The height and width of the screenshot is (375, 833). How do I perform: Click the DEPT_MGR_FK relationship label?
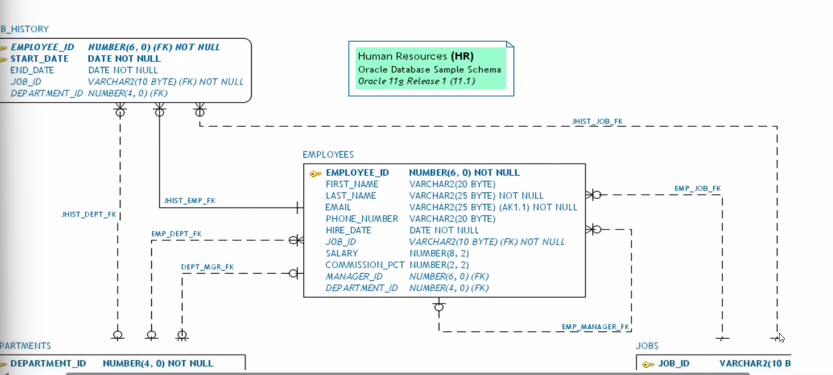[x=207, y=267]
